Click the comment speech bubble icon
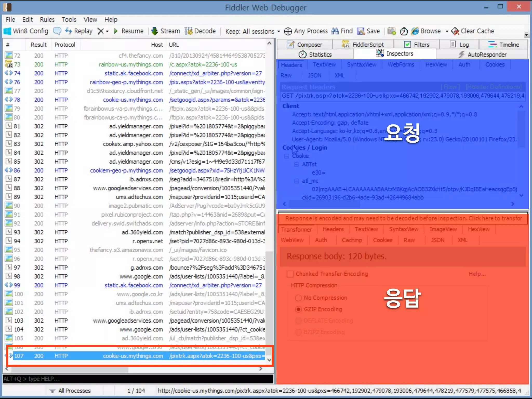532x399 pixels. [x=57, y=31]
